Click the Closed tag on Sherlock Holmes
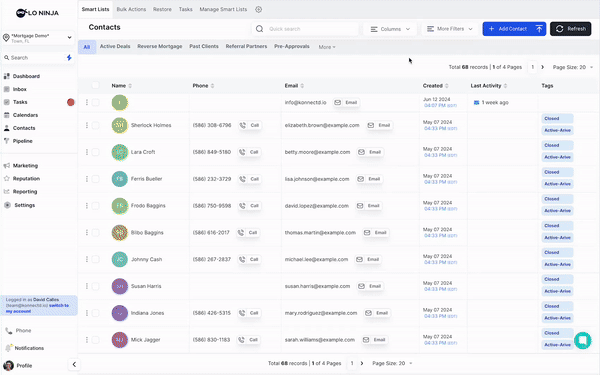 pos(557,119)
